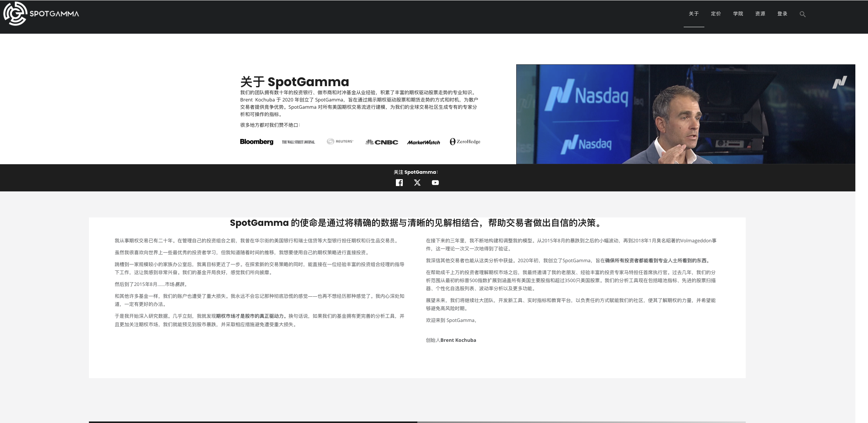Image resolution: width=868 pixels, height=423 pixels.
Task: Open the search magnifier icon
Action: 802,14
